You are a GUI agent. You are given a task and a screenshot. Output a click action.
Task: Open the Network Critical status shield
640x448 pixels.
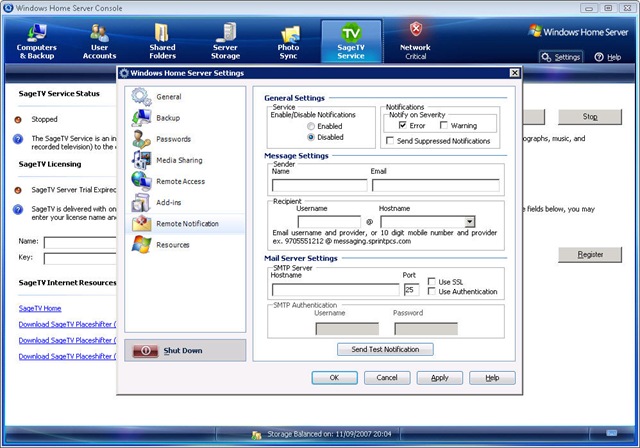click(416, 29)
